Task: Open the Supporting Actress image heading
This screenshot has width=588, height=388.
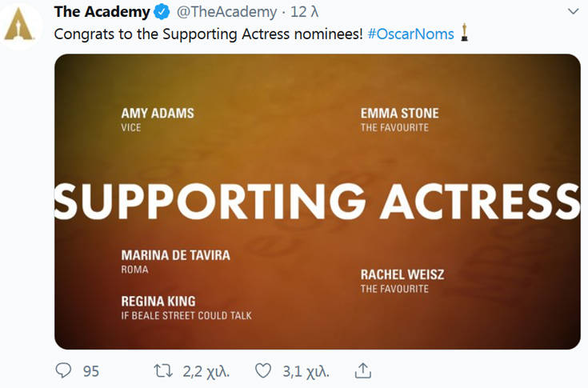Action: pyautogui.click(x=318, y=202)
